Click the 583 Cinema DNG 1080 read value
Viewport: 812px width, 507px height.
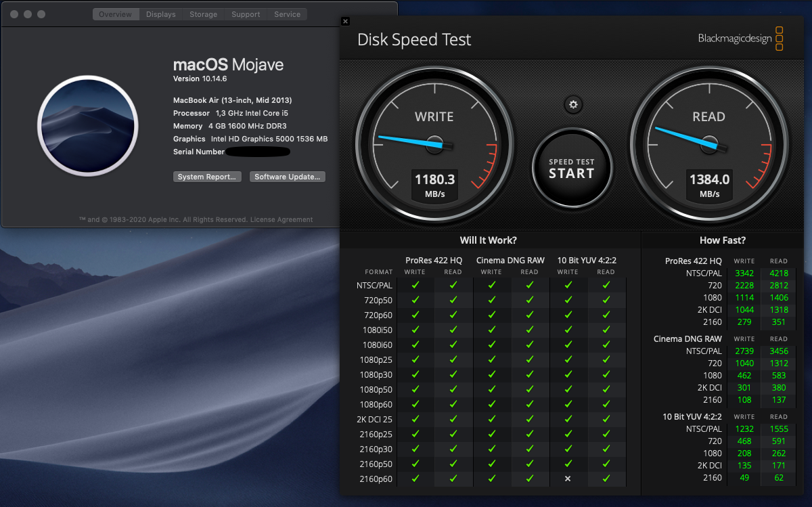click(780, 376)
